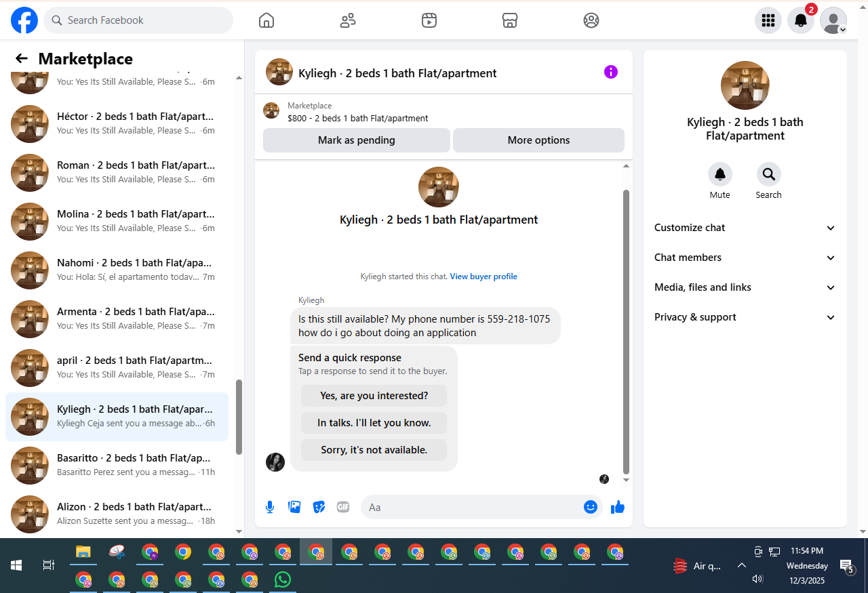Expand the Customize chat section
The height and width of the screenshot is (593, 868).
click(745, 228)
